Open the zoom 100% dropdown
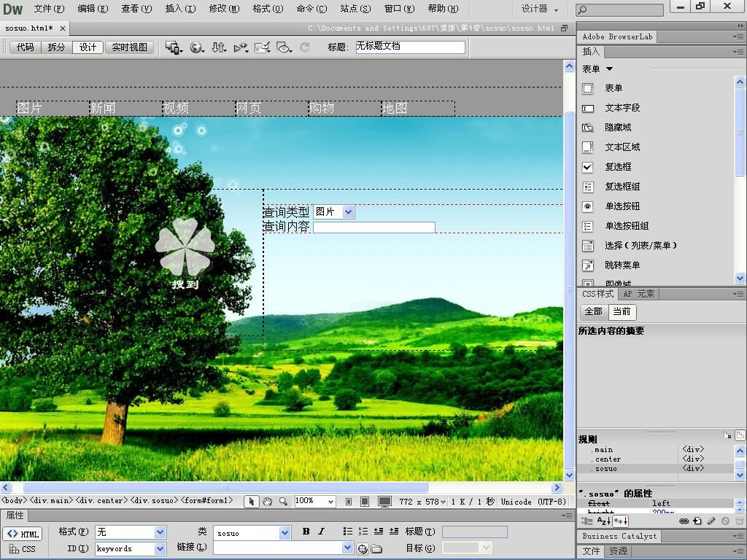 point(330,502)
